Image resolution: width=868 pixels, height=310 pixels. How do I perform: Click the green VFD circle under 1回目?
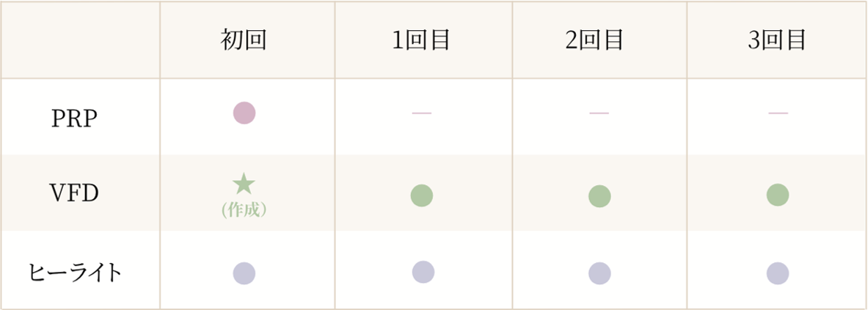pos(422,195)
